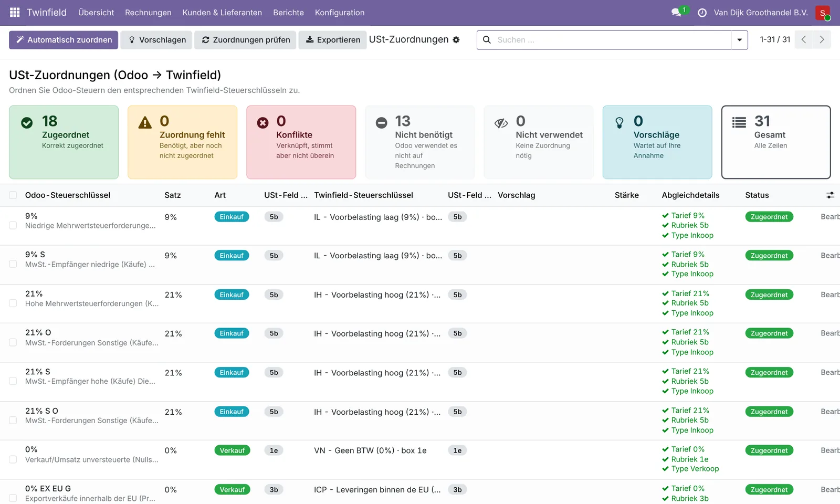
Task: Go to next page arrow
Action: point(822,39)
